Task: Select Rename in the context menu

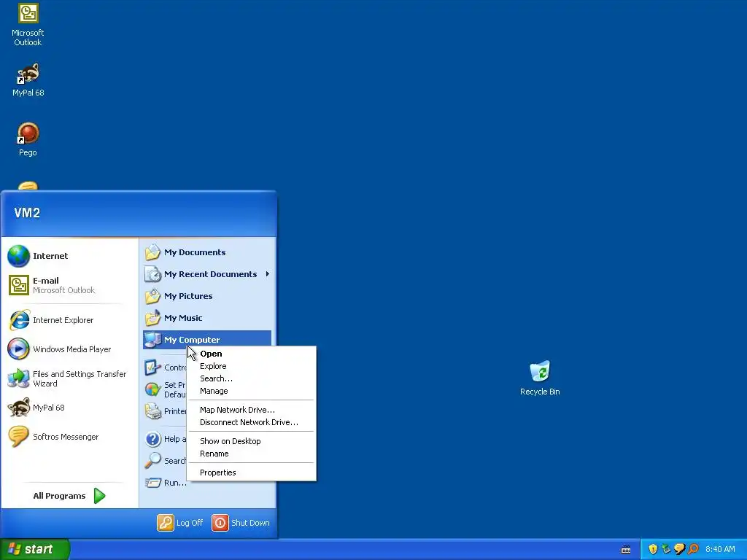Action: point(251,454)
